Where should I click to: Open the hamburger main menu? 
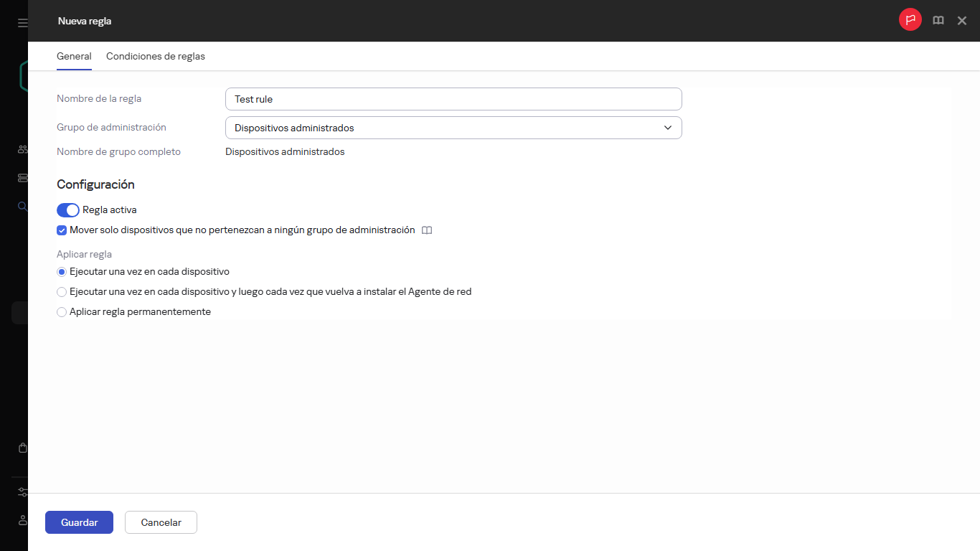pos(23,23)
